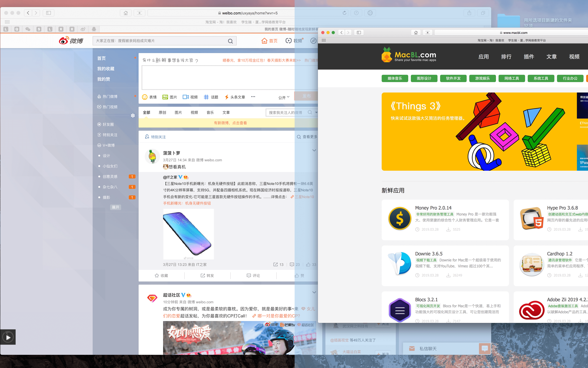Click Blocs app icon
Image resolution: width=588 pixels, height=368 pixels.
pyautogui.click(x=400, y=310)
